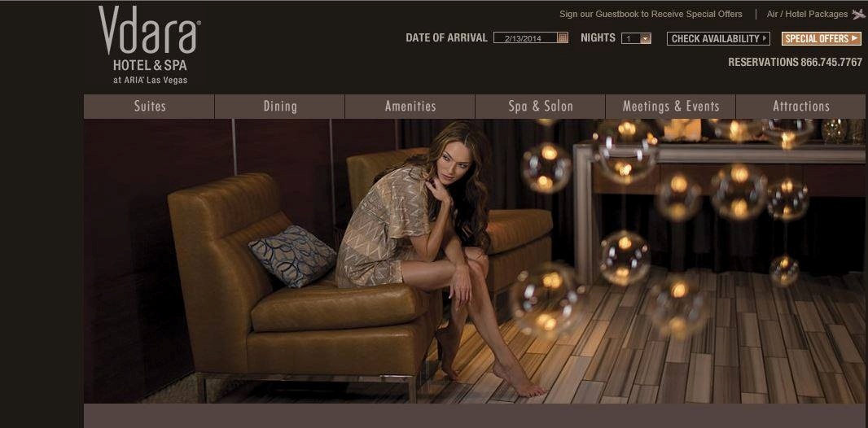Open the arrival date calendar icon
Screen dimensions: 868x428
pos(563,37)
